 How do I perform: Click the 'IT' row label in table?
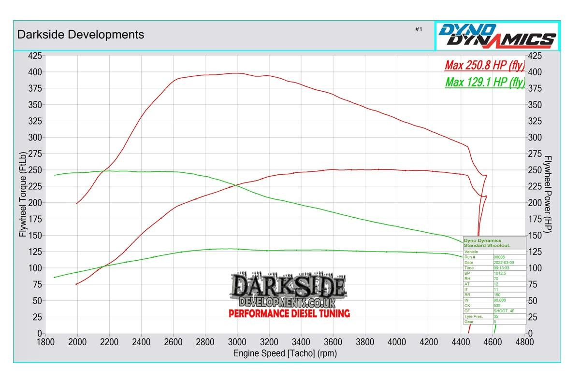(x=466, y=289)
